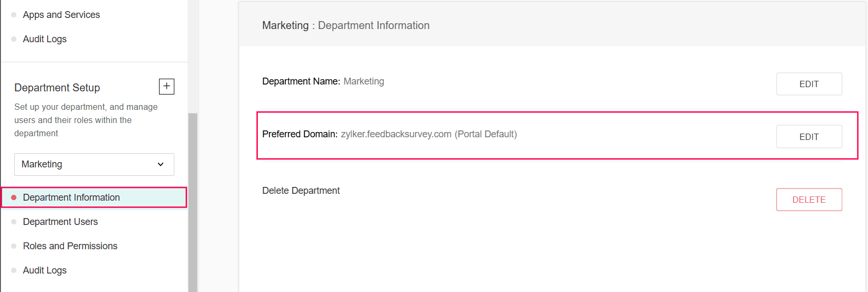
Task: Click the 'Delete Department' label
Action: tap(301, 191)
